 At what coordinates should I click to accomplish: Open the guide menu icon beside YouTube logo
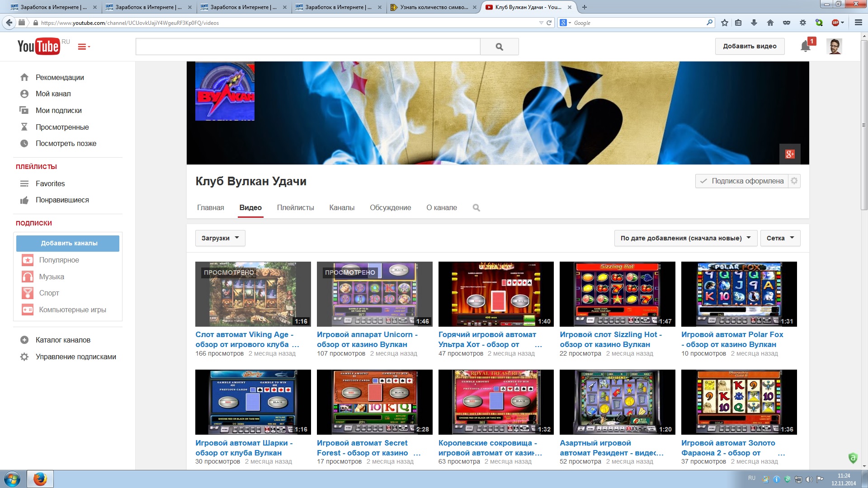[x=84, y=47]
